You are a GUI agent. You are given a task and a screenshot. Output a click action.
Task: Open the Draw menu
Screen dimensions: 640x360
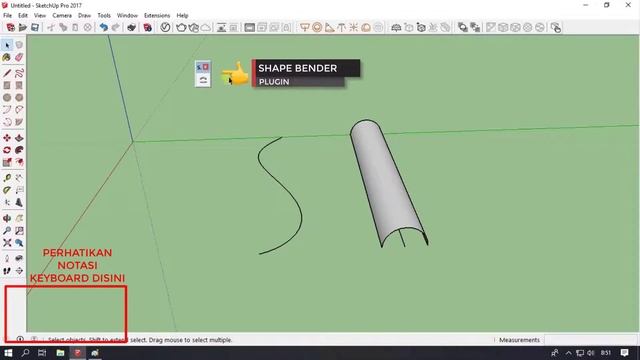(84, 16)
